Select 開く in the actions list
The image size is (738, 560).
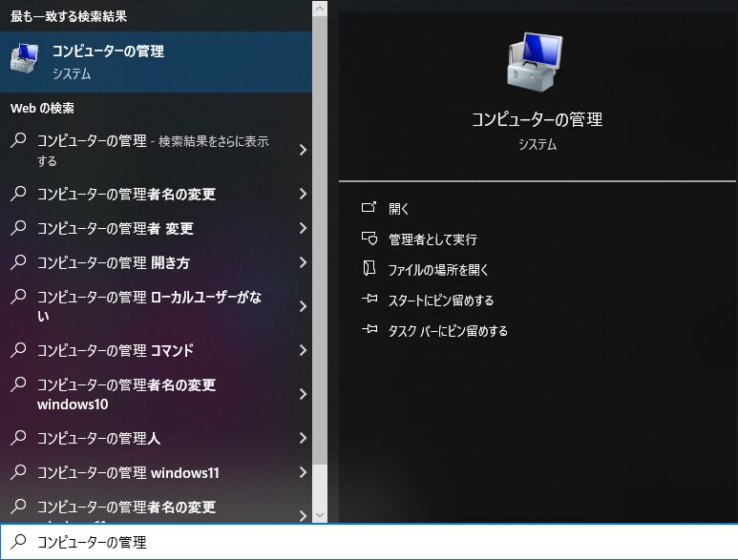(x=398, y=208)
